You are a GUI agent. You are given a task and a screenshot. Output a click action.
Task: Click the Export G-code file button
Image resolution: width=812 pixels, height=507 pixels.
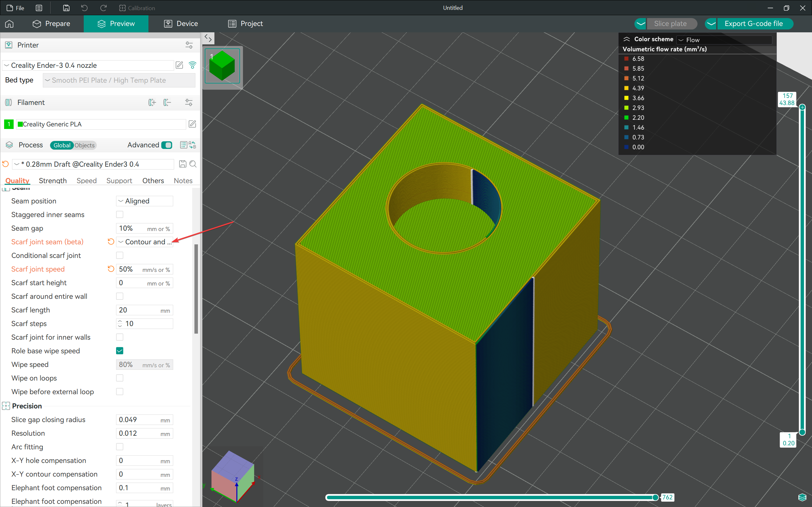tap(753, 23)
